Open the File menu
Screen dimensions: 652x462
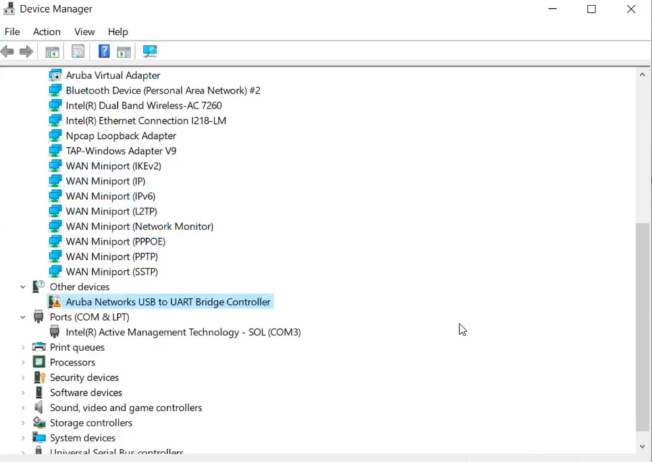[12, 32]
